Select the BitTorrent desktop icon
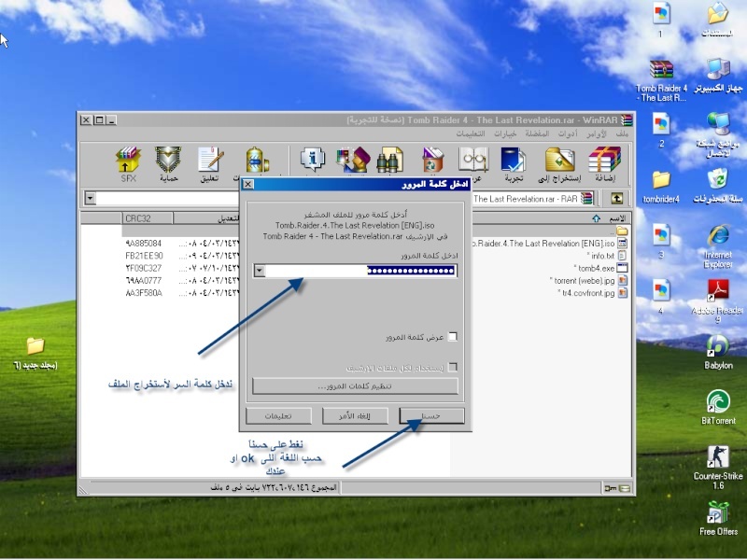Image resolution: width=747 pixels, height=560 pixels. tap(718, 407)
